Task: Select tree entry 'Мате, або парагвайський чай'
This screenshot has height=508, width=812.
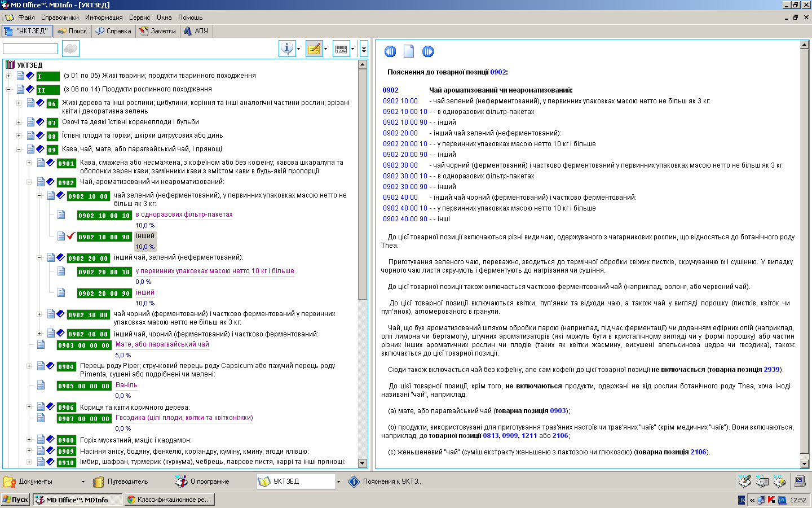Action: 162,344
